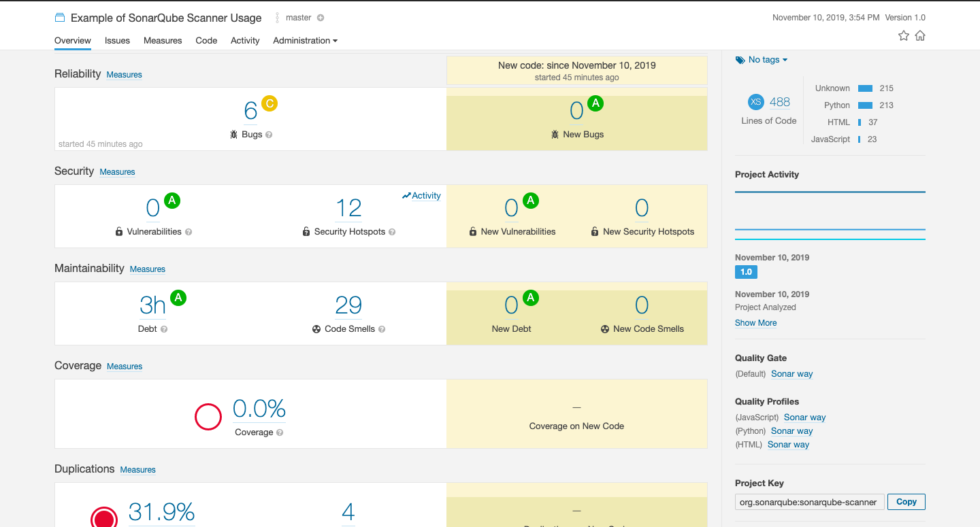Click the red duplications rating indicator
Viewport: 980px width, 527px height.
[x=104, y=518]
